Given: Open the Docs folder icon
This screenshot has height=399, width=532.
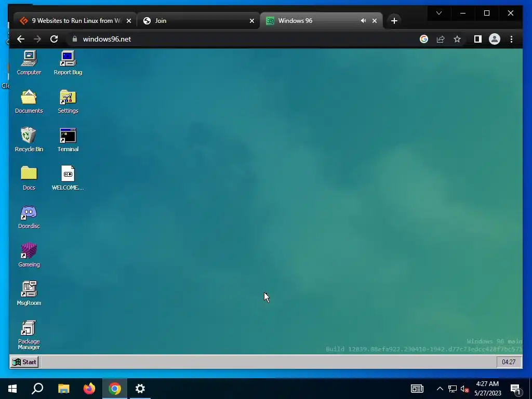Looking at the screenshot, I should tap(29, 178).
